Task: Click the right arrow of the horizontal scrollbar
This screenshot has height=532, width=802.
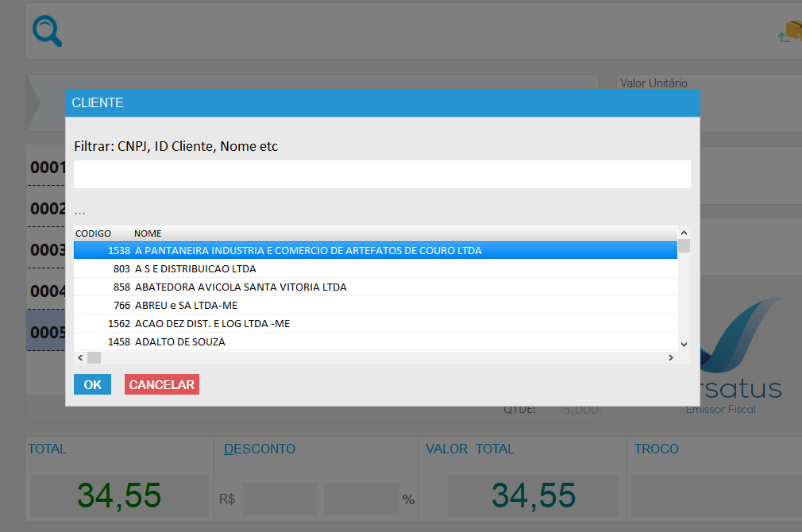Action: point(670,358)
